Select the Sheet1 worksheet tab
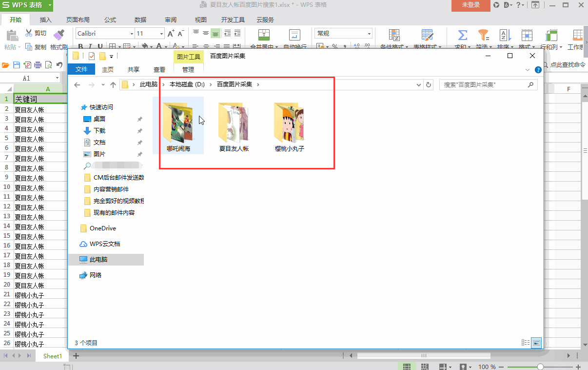Viewport: 588px width, 370px height. (x=53, y=356)
